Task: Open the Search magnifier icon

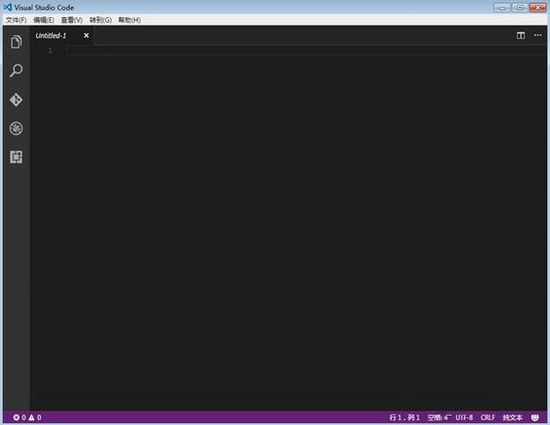Action: coord(16,70)
